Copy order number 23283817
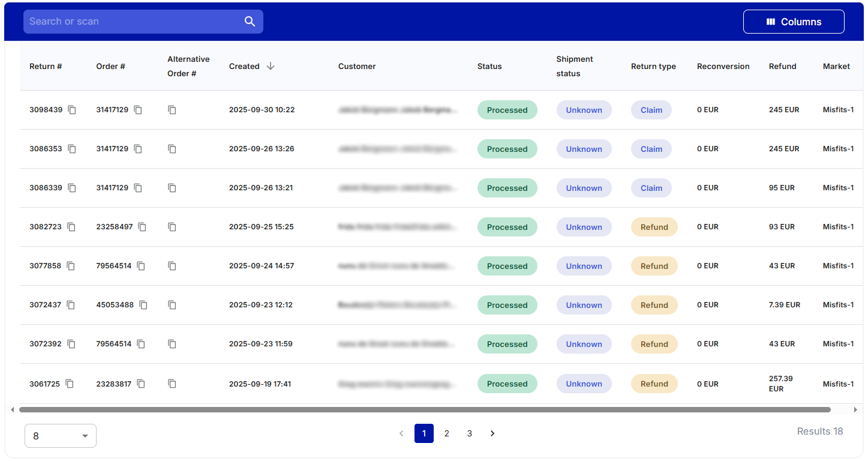 point(141,384)
